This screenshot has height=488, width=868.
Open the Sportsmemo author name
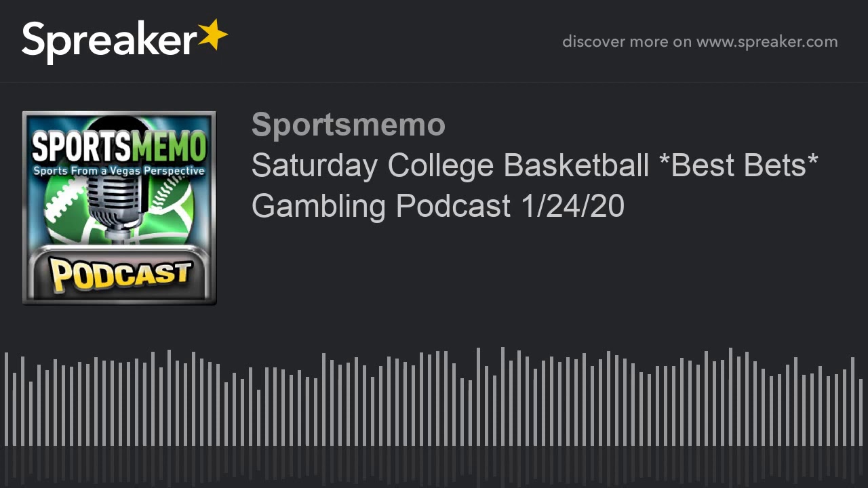[349, 125]
